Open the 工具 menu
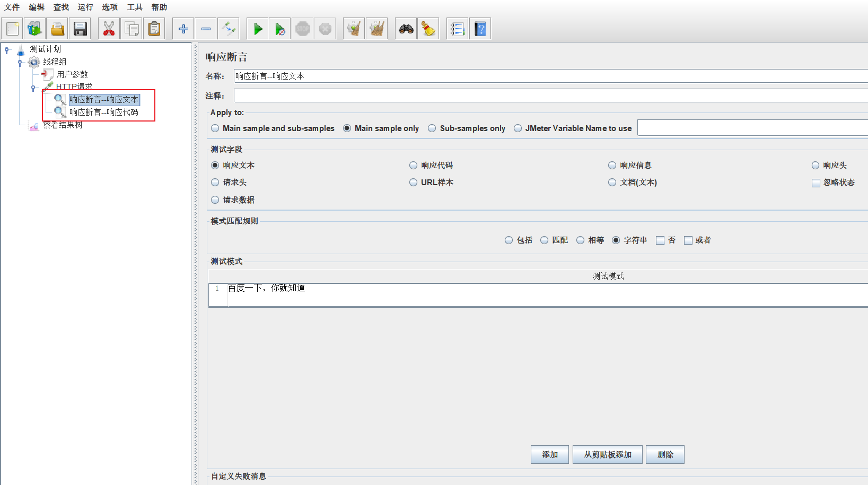868x485 pixels. tap(135, 7)
